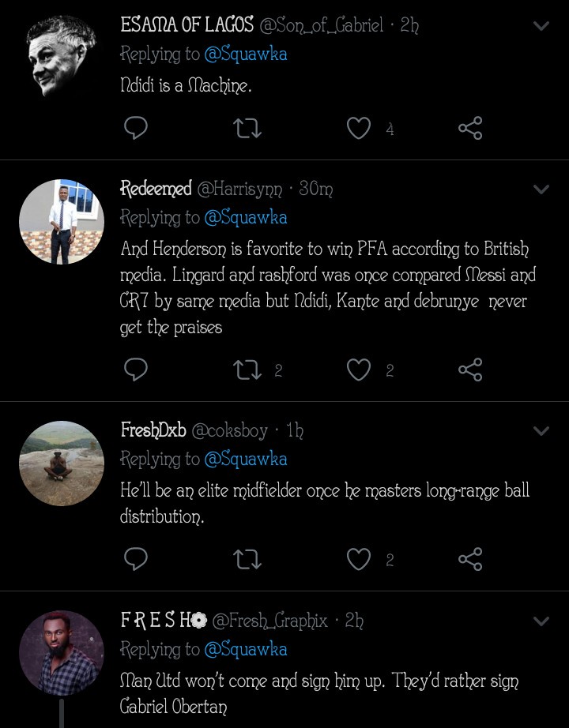
Task: Open the FreshDxb profile avatar
Action: (62, 463)
